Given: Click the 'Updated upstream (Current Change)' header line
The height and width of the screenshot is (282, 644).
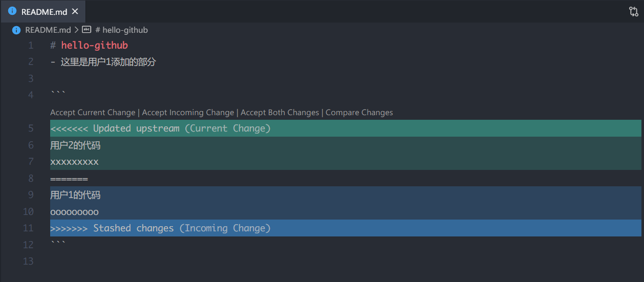Looking at the screenshot, I should click(x=160, y=128).
